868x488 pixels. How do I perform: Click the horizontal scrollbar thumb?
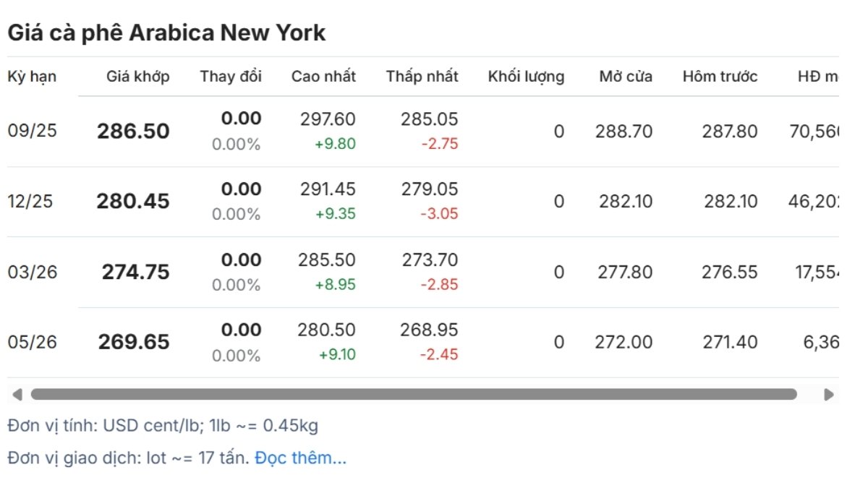tap(414, 394)
